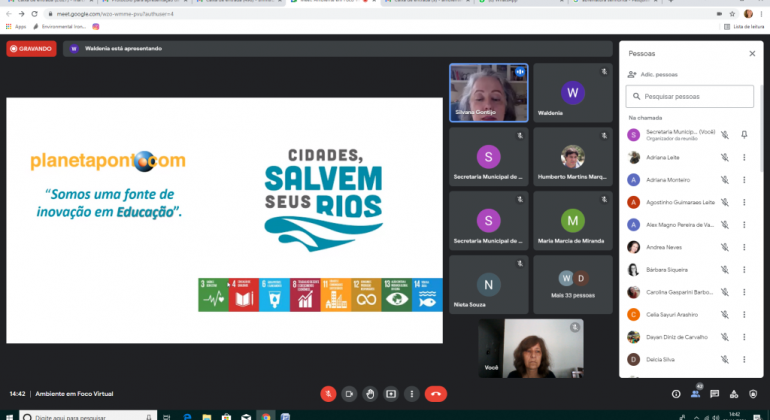Mute Adriana Monteiro's microphone icon

725,180
